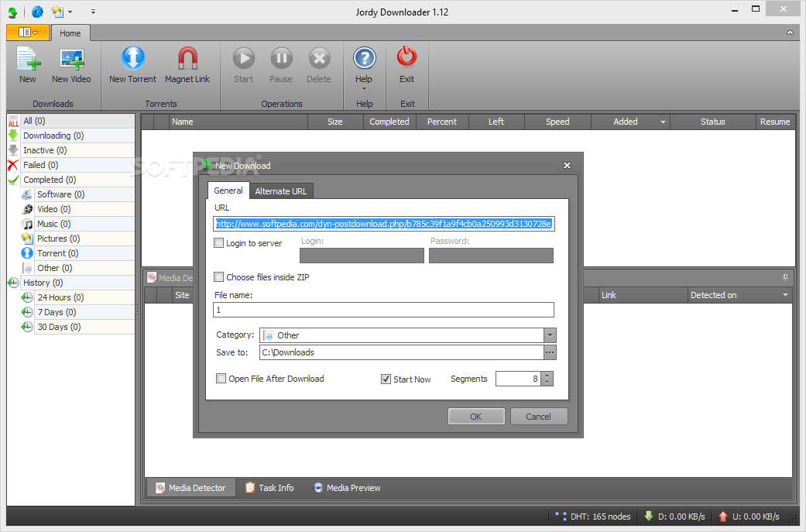Enable the Login to server checkbox
The height and width of the screenshot is (532, 806).
pyautogui.click(x=219, y=242)
